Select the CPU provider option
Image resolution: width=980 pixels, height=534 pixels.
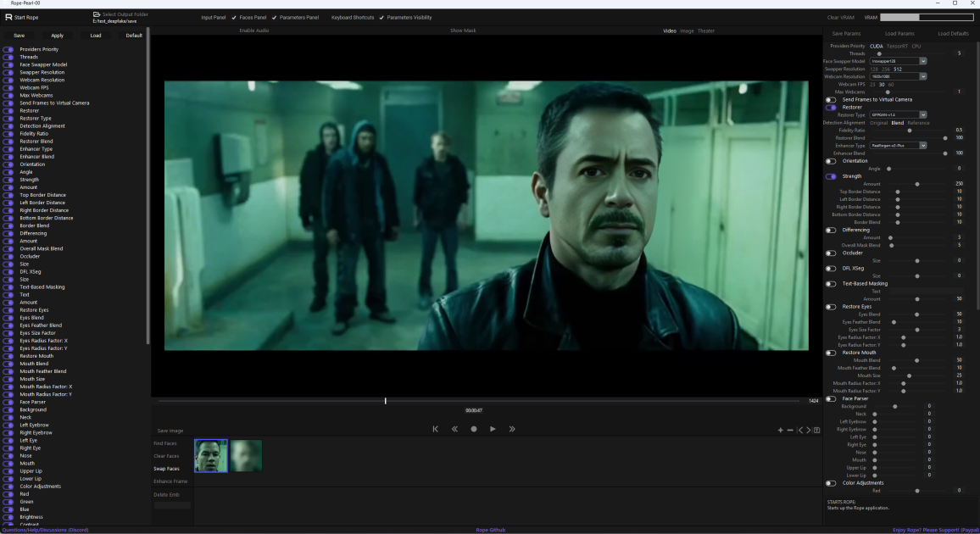916,47
